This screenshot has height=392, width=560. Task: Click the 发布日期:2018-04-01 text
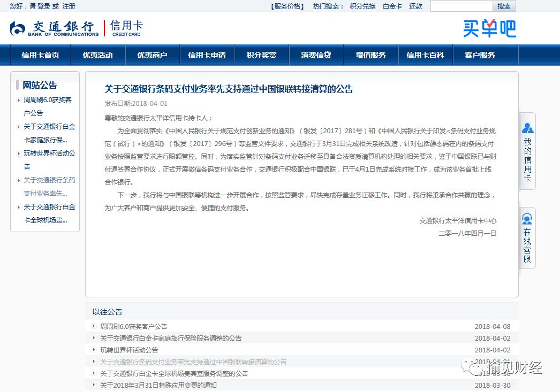pos(136,103)
